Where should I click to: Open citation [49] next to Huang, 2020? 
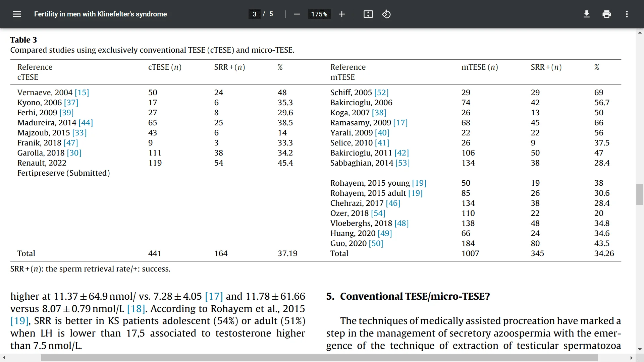pyautogui.click(x=385, y=233)
